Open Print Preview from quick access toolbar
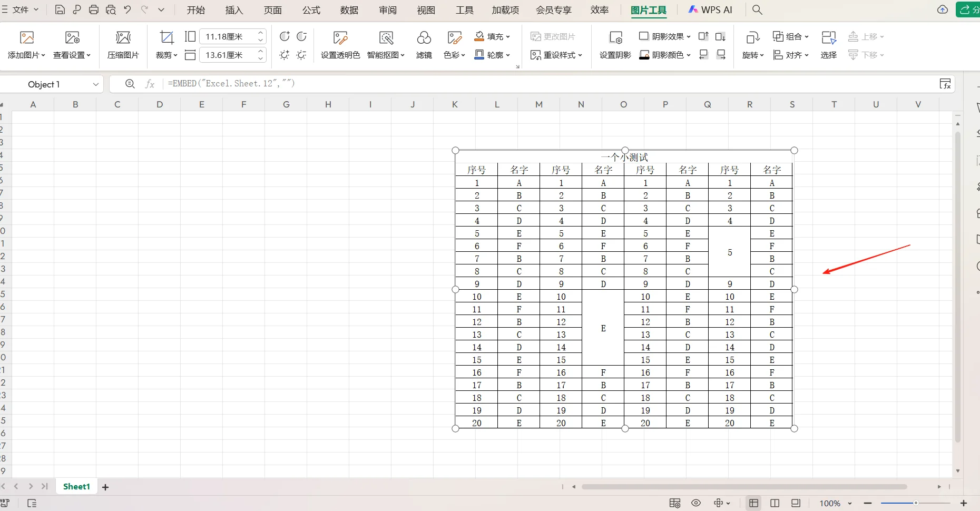980x511 pixels. coord(111,10)
